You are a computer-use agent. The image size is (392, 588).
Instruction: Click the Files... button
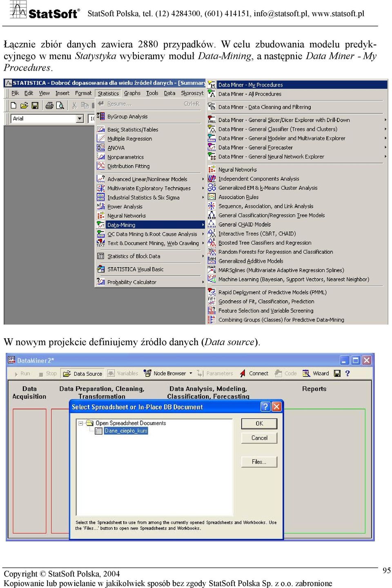[x=259, y=462]
